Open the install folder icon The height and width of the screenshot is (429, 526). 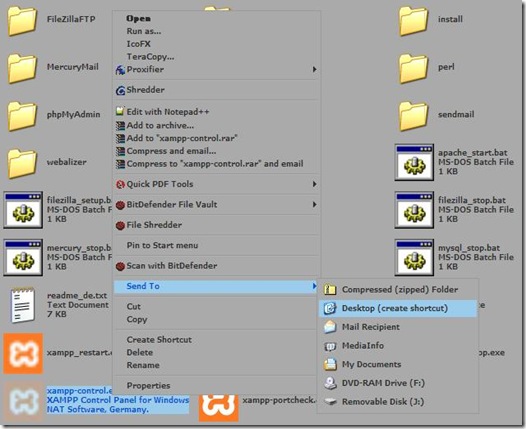click(413, 21)
